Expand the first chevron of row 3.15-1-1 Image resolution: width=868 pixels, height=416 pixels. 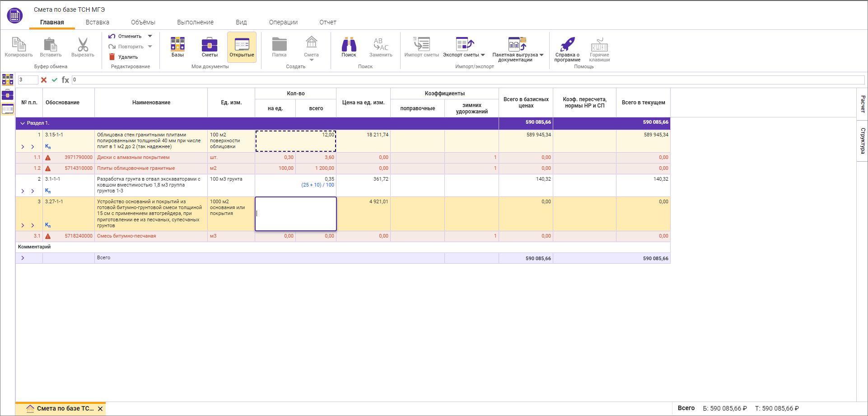point(23,147)
